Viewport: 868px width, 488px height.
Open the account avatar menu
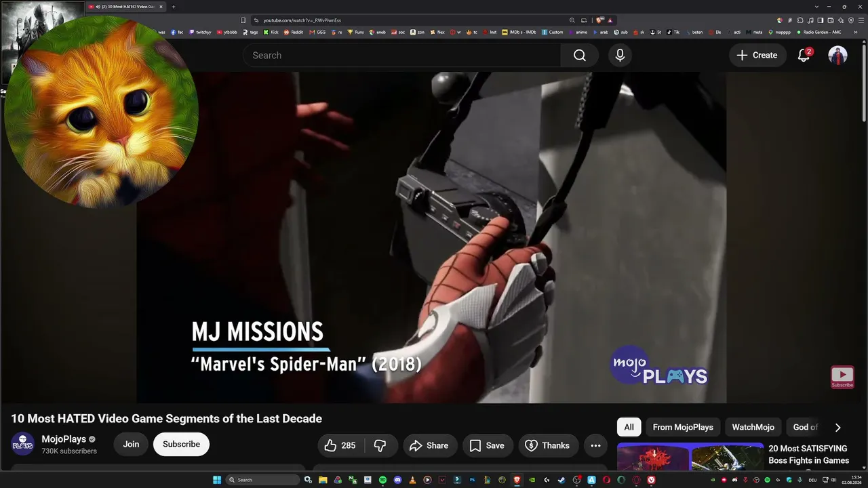pos(837,56)
